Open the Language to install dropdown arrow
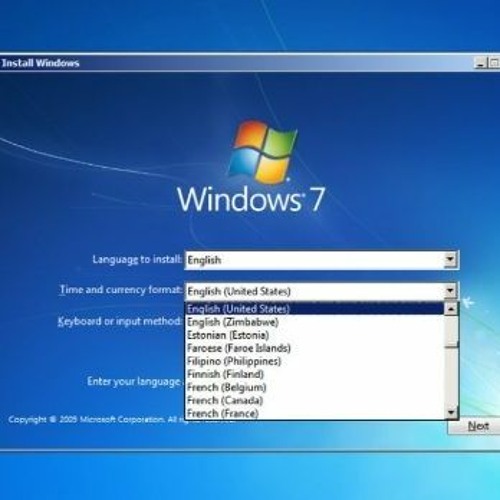500x500 pixels. click(450, 260)
